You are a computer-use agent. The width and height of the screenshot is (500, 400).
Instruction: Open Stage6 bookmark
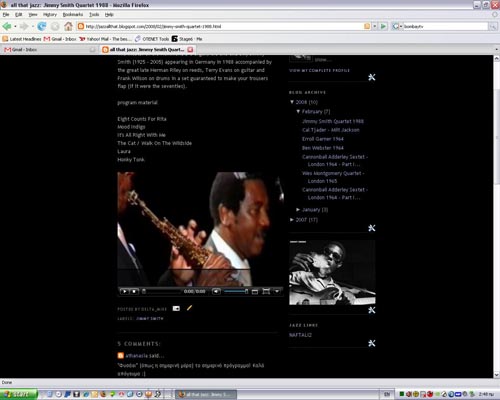[187, 39]
